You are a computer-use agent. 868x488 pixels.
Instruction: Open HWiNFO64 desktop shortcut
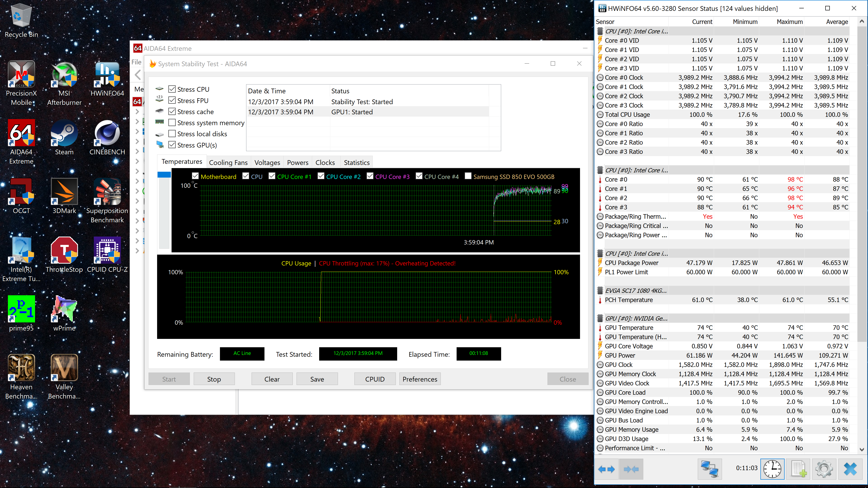coord(107,79)
